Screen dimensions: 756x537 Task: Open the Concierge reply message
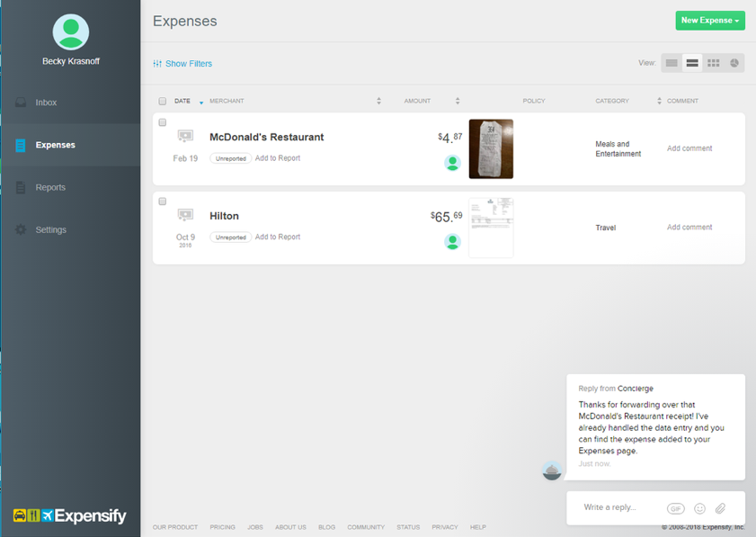[x=655, y=427]
